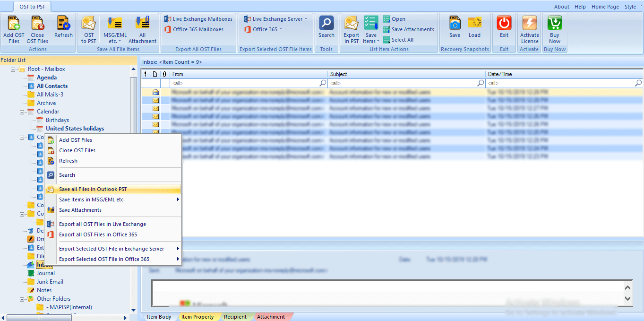Open Export Selected OST File in Exchange Server
This screenshot has height=321, width=644.
tap(113, 249)
